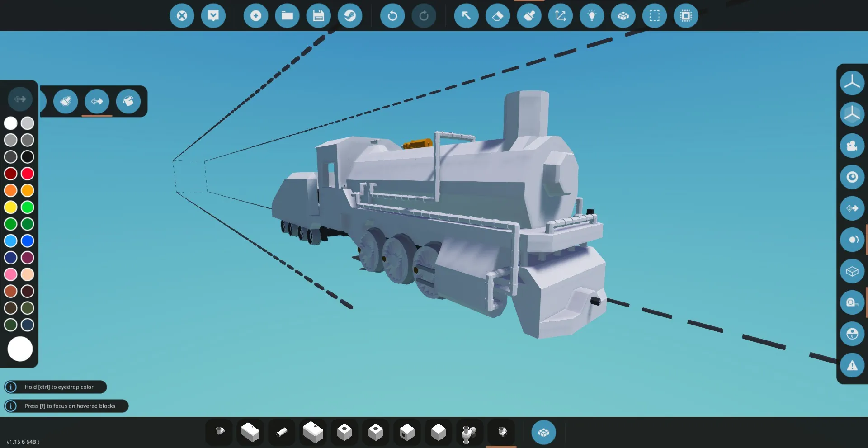Choose the yellow color swatch
This screenshot has height=448, width=868.
pos(11,207)
